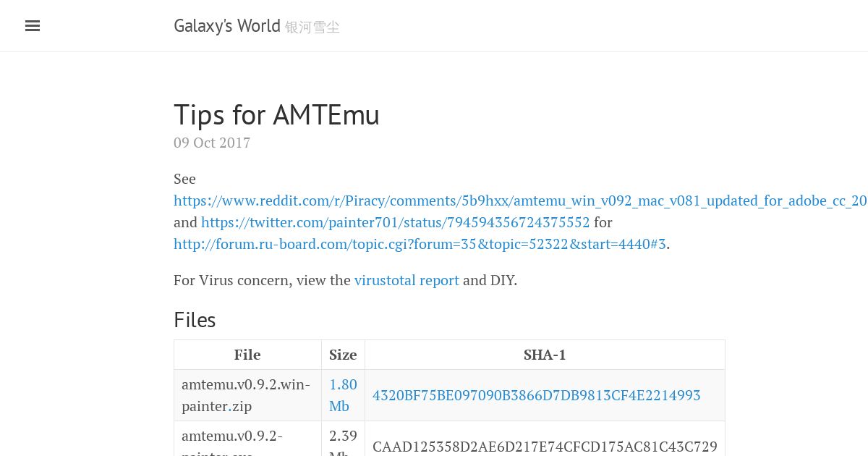
Task: Visit the forum.ru-board.com topic link
Action: click(420, 244)
